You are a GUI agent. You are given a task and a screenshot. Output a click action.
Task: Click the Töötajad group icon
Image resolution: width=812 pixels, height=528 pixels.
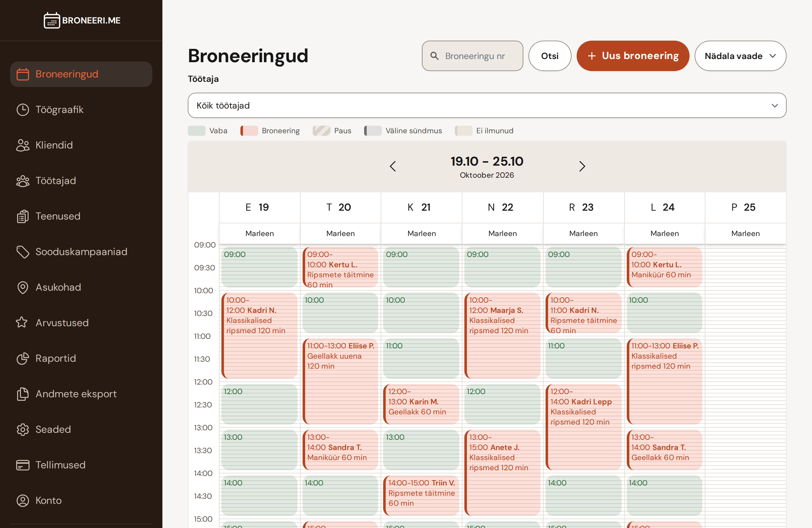coord(23,181)
